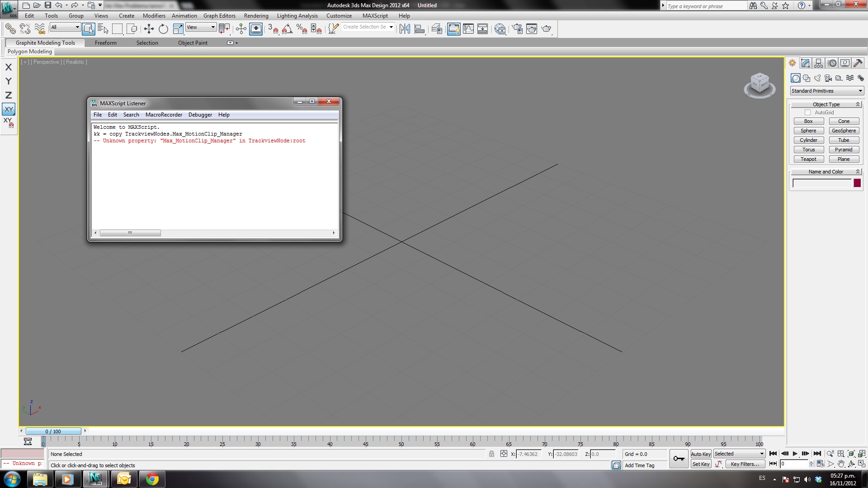Open Key Filters dialog
The width and height of the screenshot is (868, 488).
click(745, 464)
